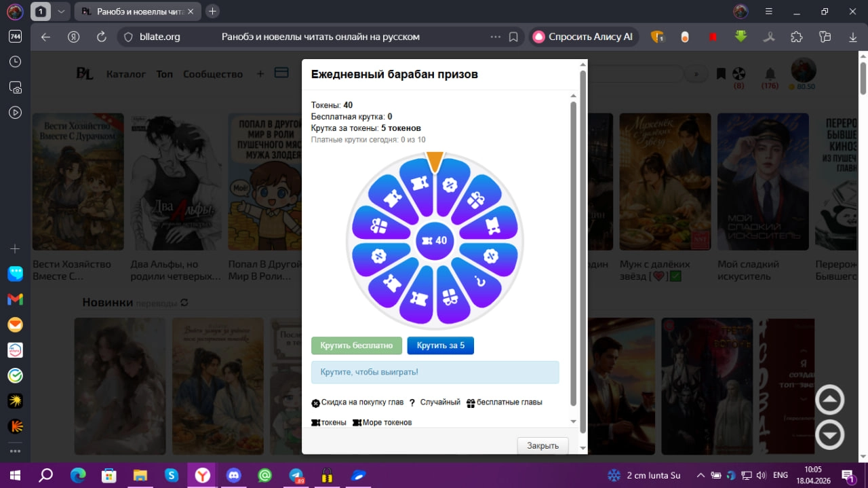Open the Топ menu item
The image size is (868, 488).
tap(165, 74)
